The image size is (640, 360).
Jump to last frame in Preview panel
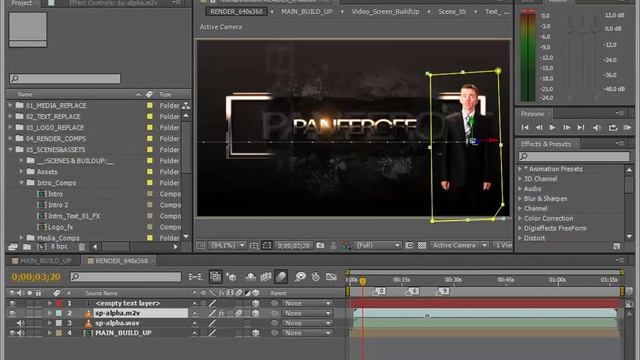click(x=581, y=127)
